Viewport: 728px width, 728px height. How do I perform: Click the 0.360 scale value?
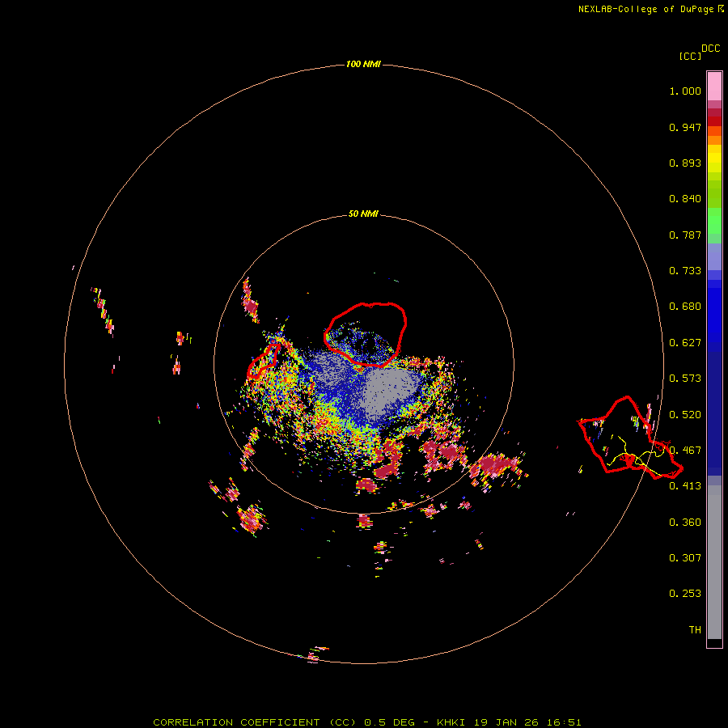pos(685,523)
